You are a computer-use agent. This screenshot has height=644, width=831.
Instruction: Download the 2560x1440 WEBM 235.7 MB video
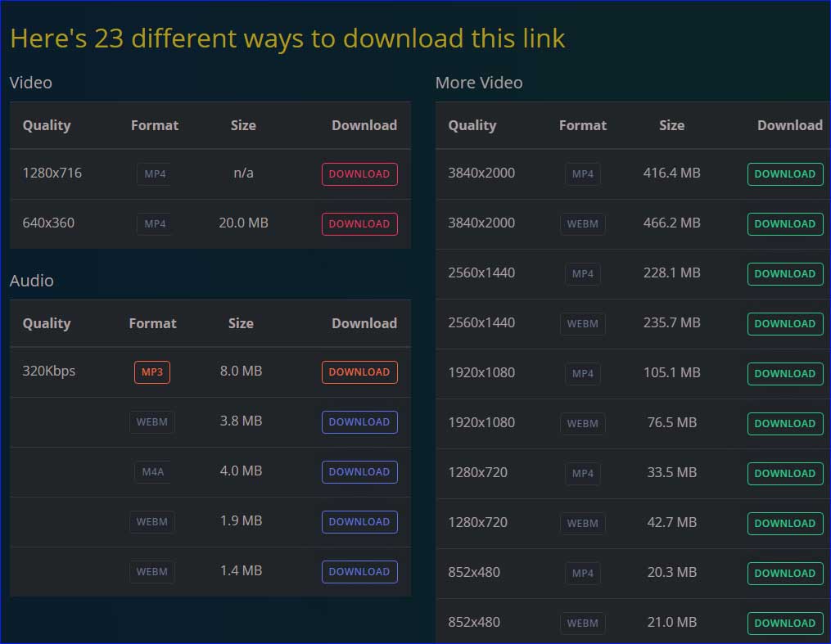point(784,324)
